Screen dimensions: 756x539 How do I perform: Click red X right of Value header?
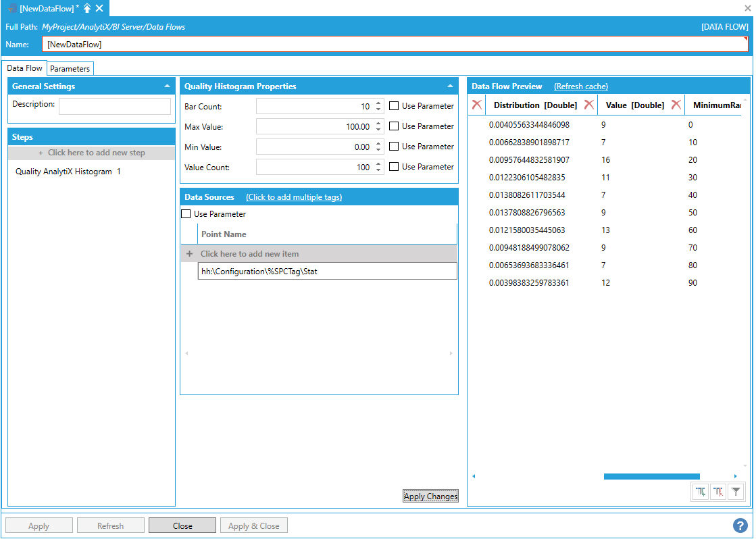pos(676,105)
